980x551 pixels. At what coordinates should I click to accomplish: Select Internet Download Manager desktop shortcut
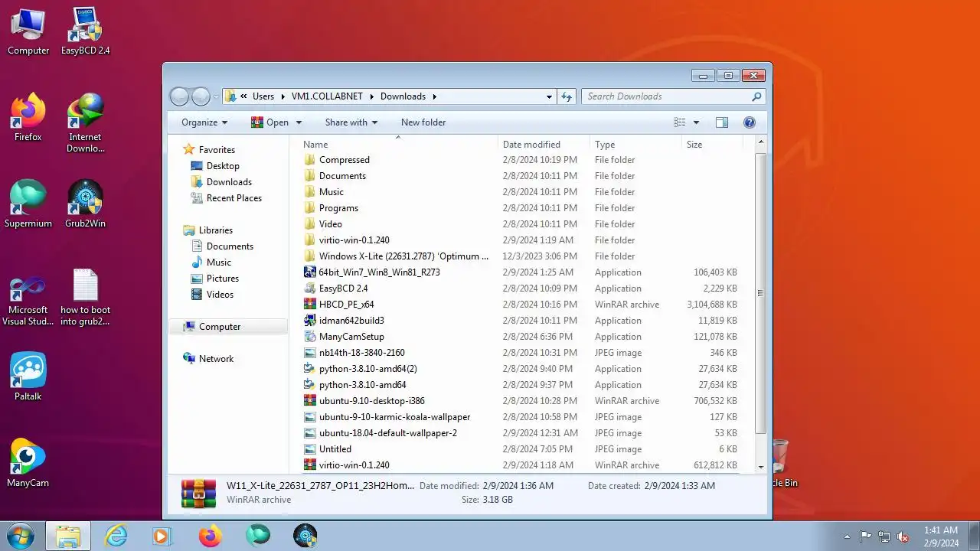[x=85, y=123]
